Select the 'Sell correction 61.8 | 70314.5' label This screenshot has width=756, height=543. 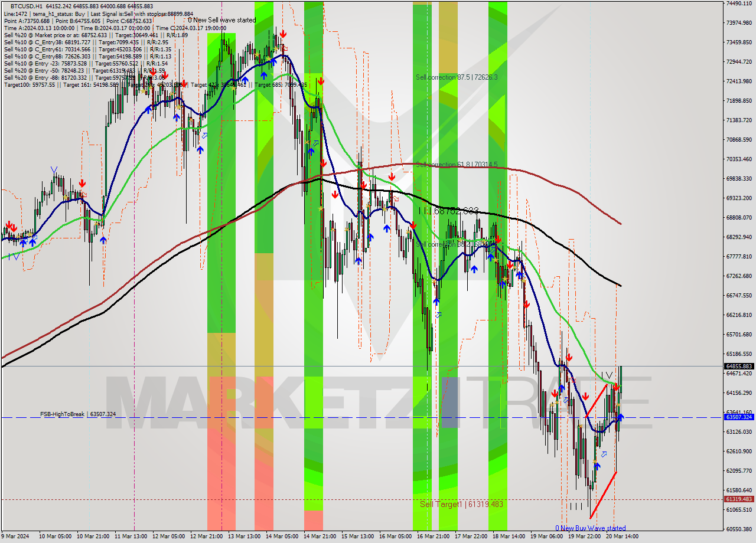click(x=457, y=165)
